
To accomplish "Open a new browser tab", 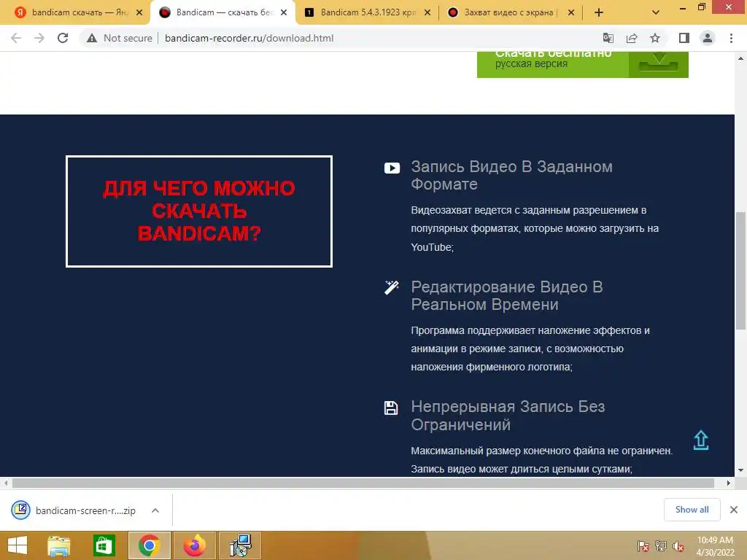I will pos(599,12).
